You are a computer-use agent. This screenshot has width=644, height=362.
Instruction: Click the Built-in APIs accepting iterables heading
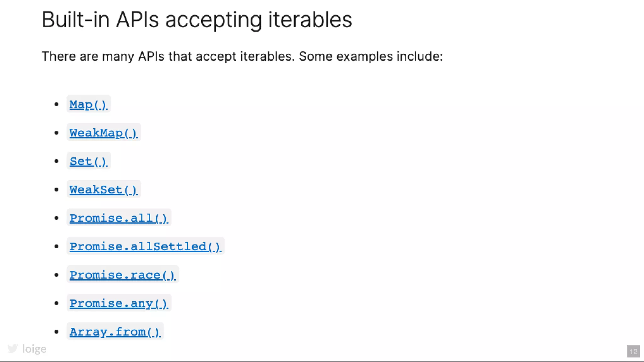(197, 20)
